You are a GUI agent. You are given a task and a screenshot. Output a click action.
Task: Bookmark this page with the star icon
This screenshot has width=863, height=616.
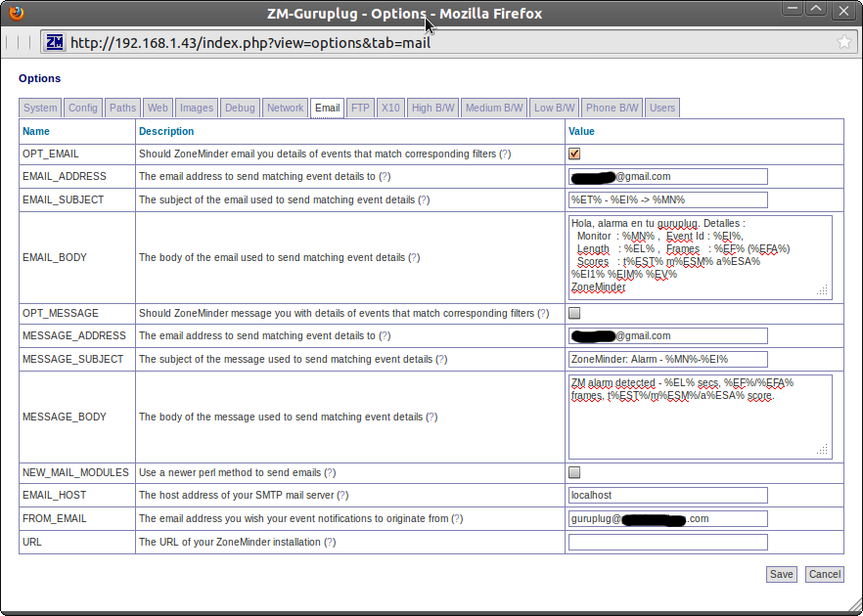pyautogui.click(x=843, y=42)
